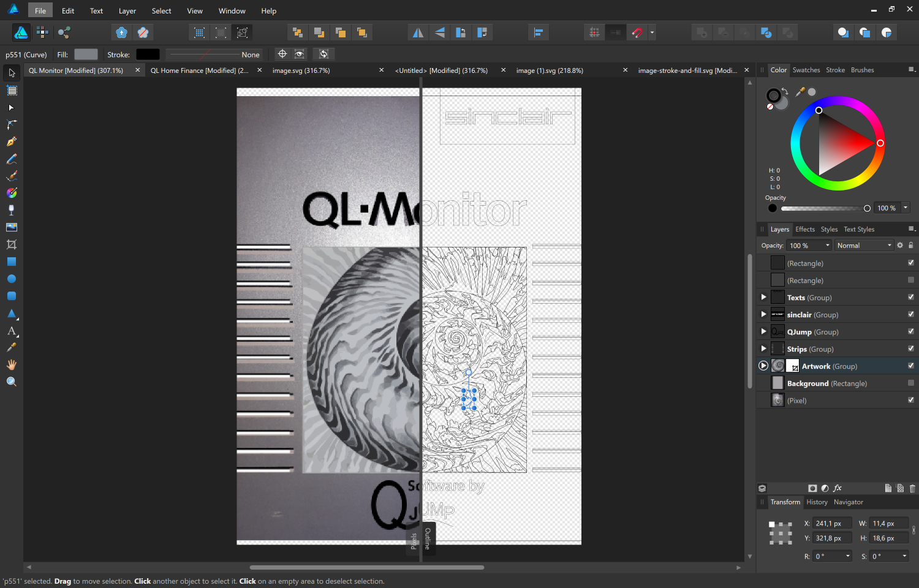Select the Vector Brush tool
The width and height of the screenshot is (919, 588).
(x=12, y=176)
